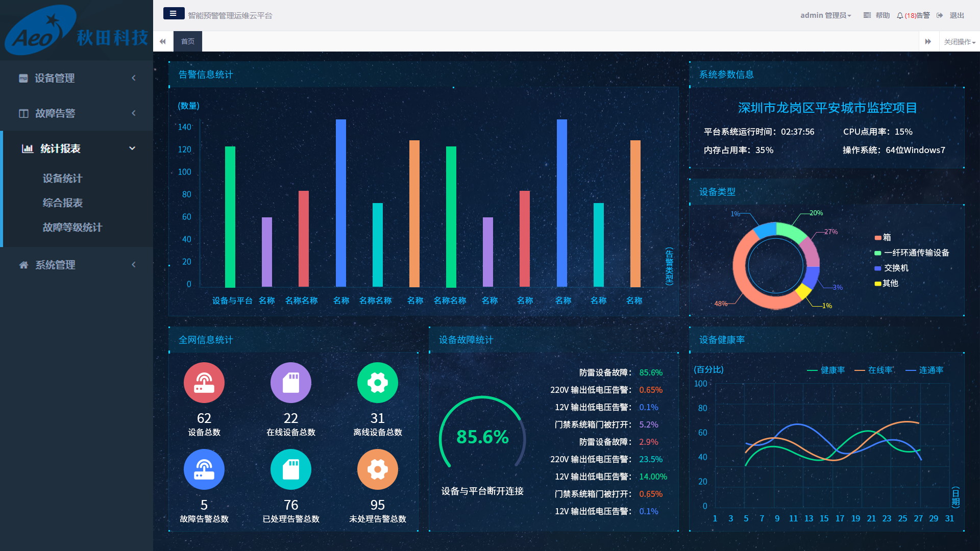Click the 统计报表 bar chart icon
Screen dimensions: 980x551
28,148
